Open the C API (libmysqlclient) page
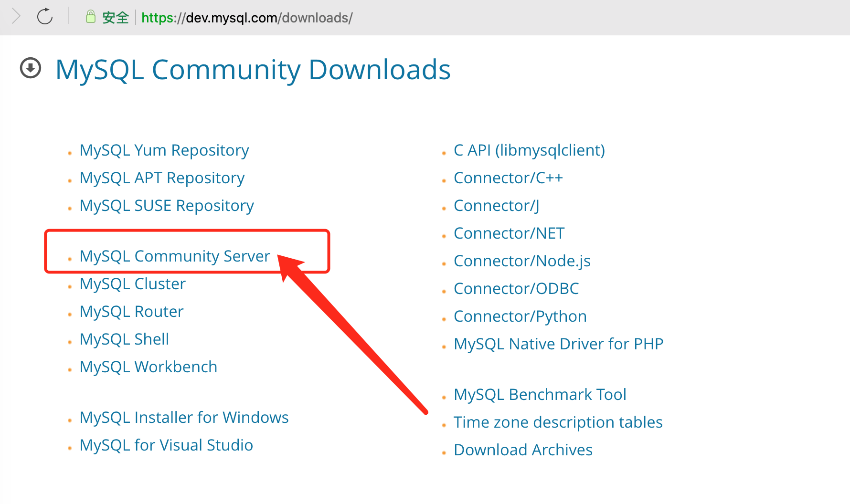The width and height of the screenshot is (850, 504). pos(529,150)
